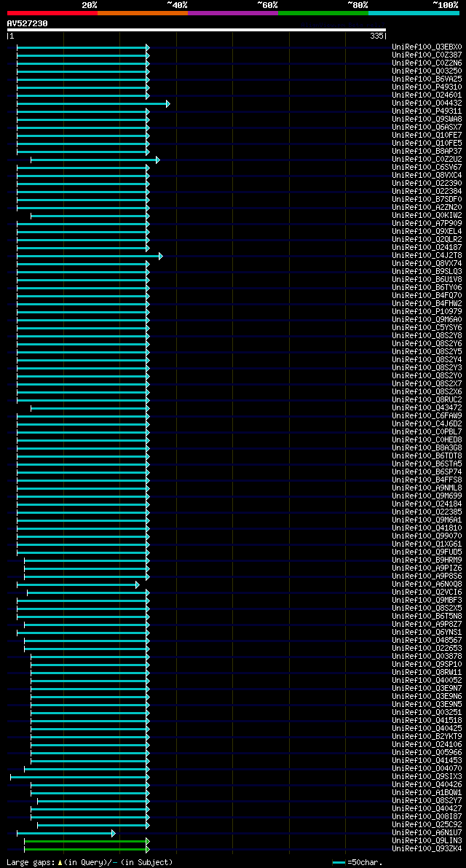The height and width of the screenshot is (868, 466).
Task: Select label UniRef100_Q10FE7
Action: coord(427,136)
